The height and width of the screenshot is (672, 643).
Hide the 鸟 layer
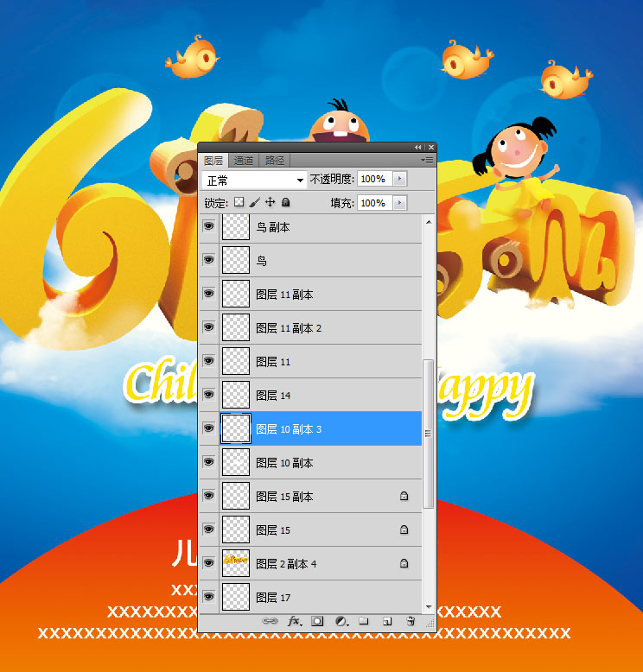click(209, 260)
